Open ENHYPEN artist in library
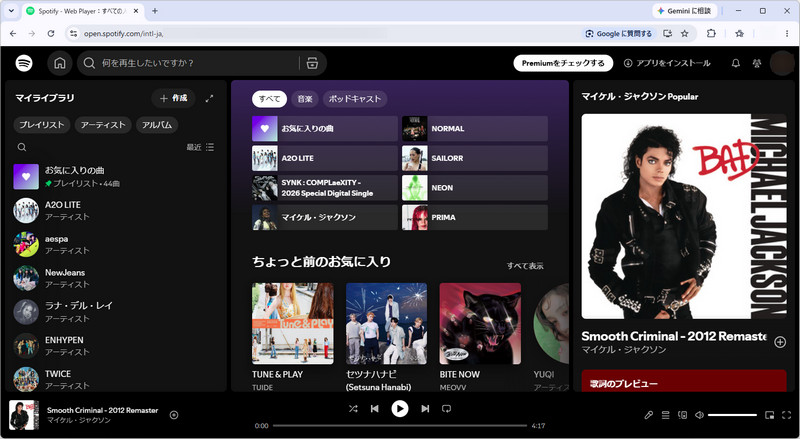800x439 pixels. pyautogui.click(x=115, y=346)
